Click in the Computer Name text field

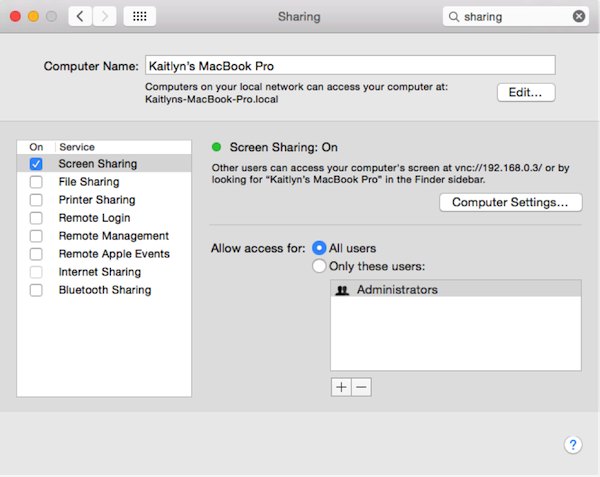coord(350,65)
